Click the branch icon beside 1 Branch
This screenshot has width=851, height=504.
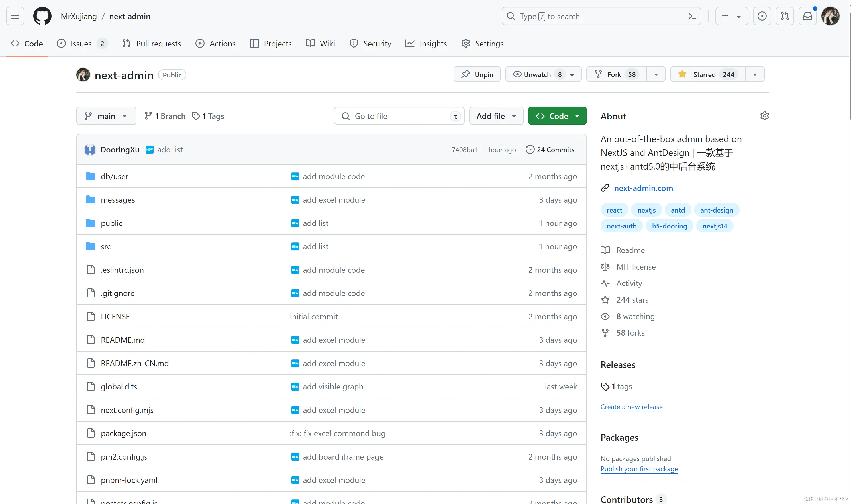click(x=148, y=116)
